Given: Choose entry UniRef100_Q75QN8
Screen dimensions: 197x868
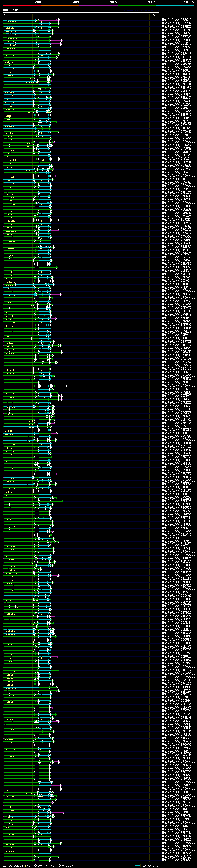Looking at the screenshot, I should pos(177,131).
